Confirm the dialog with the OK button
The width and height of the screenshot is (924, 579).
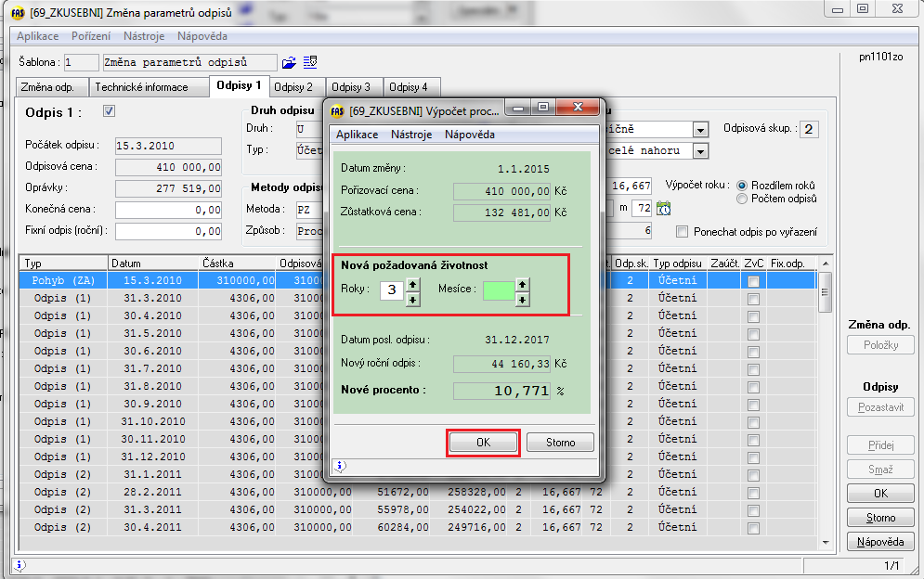[483, 443]
